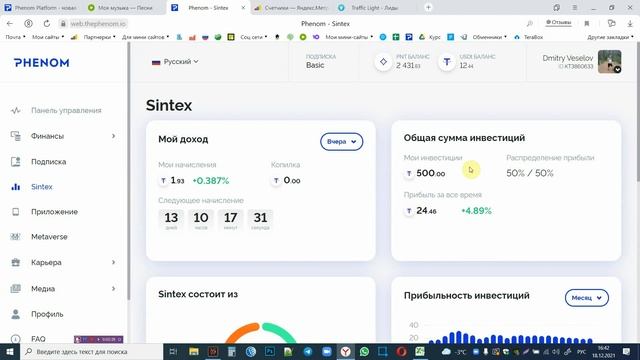Open browser downloads icon
This screenshot has height=360, width=640.
click(x=630, y=24)
